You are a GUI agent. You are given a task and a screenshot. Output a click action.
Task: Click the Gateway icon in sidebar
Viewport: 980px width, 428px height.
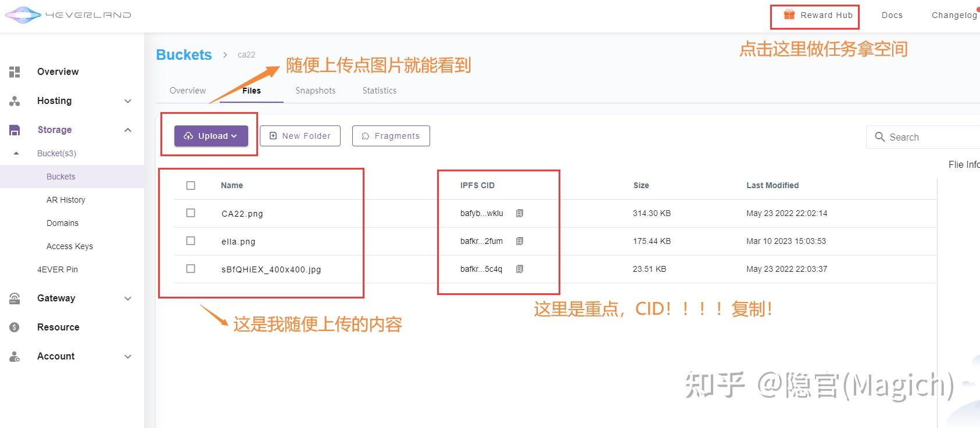[15, 298]
